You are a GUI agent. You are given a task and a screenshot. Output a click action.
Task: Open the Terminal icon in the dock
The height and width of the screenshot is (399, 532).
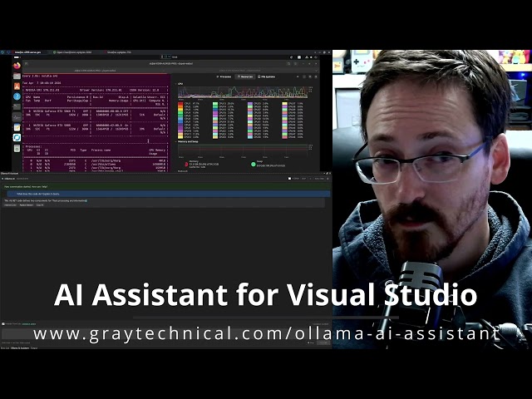pyautogui.click(x=17, y=107)
